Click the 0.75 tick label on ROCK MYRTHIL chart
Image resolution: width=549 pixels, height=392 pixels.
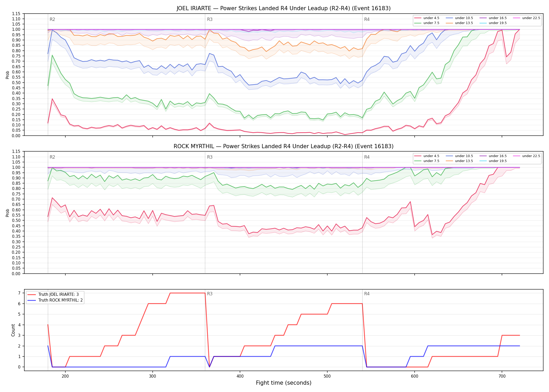(x=16, y=194)
